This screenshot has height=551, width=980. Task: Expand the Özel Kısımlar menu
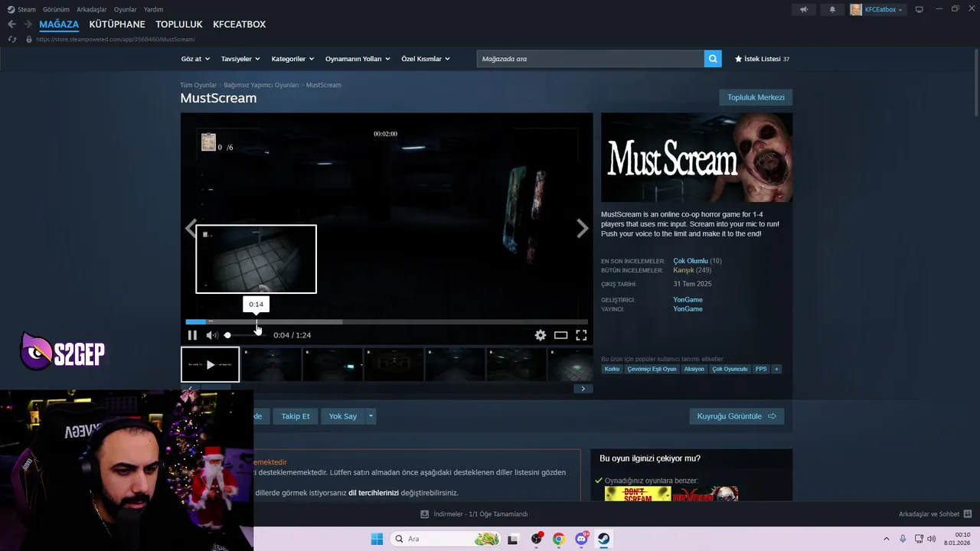pyautogui.click(x=426, y=59)
